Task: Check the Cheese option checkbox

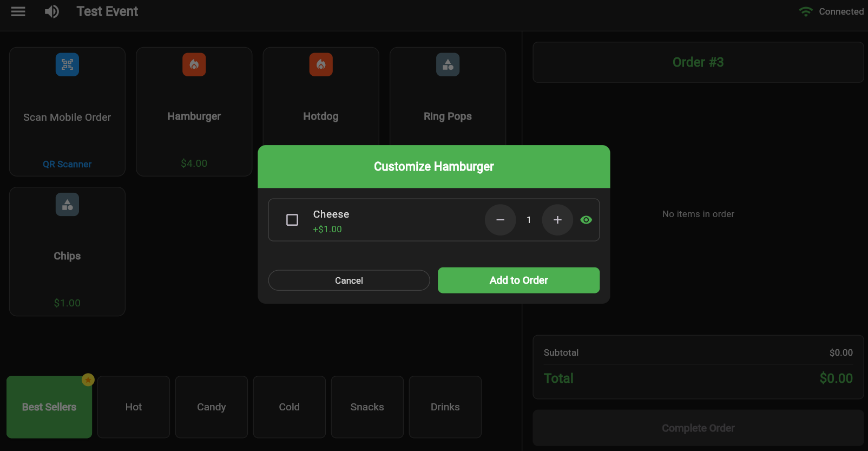Action: point(292,220)
